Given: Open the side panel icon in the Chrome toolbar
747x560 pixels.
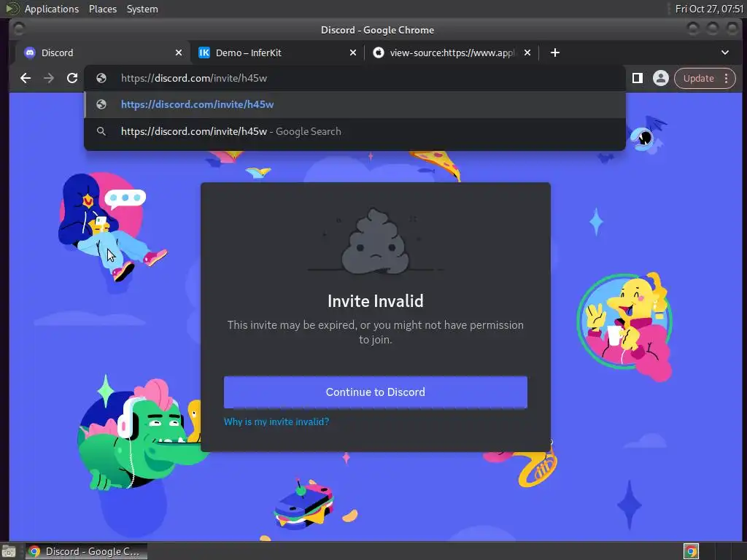Looking at the screenshot, I should tap(638, 78).
